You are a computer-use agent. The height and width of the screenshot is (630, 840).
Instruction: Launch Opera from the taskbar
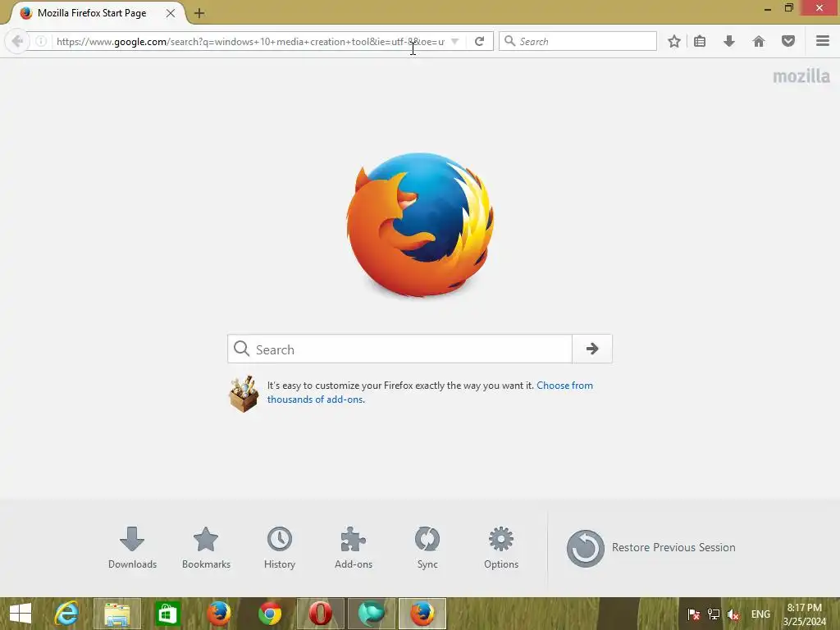point(321,614)
